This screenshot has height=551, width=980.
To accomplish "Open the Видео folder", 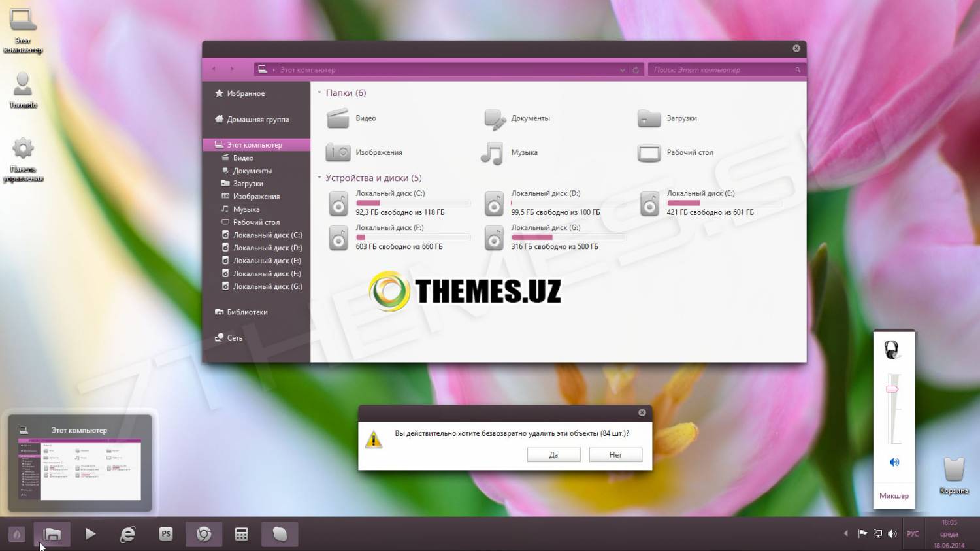I will [x=338, y=118].
